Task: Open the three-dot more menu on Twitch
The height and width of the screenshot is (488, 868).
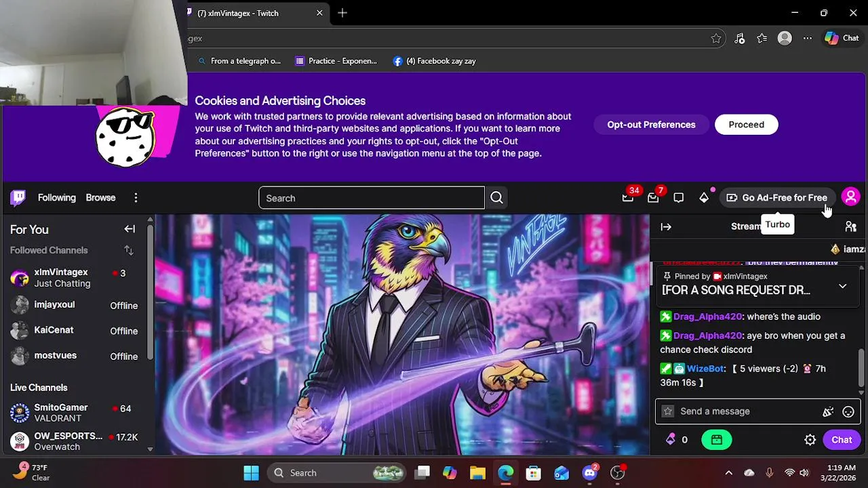Action: click(136, 198)
